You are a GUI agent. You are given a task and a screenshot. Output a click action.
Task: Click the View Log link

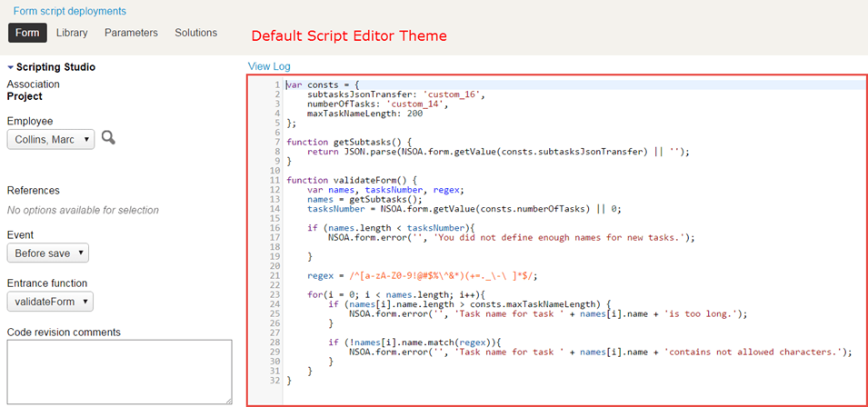tap(269, 66)
